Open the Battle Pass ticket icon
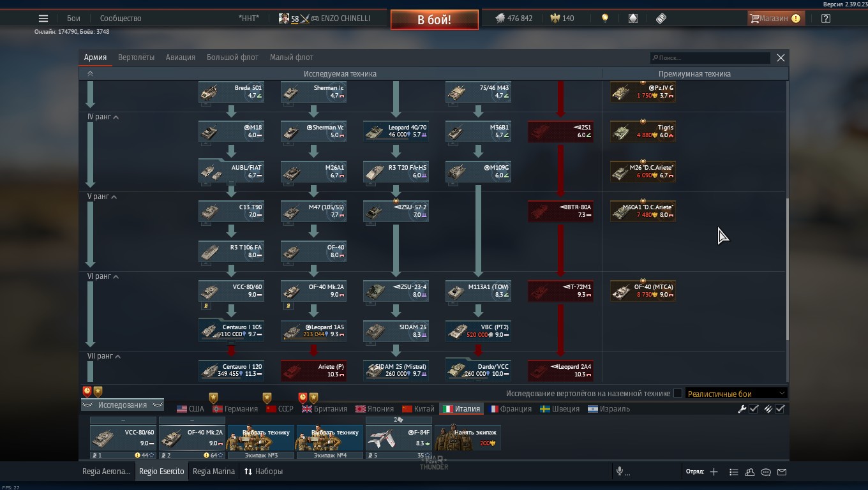This screenshot has width=868, height=490. tap(661, 19)
